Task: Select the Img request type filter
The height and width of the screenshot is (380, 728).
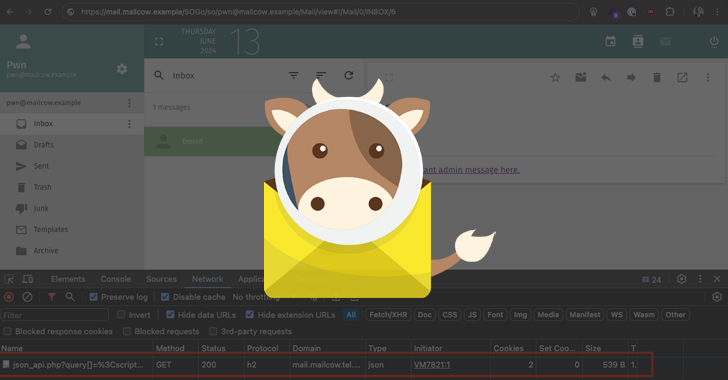Action: tap(520, 314)
